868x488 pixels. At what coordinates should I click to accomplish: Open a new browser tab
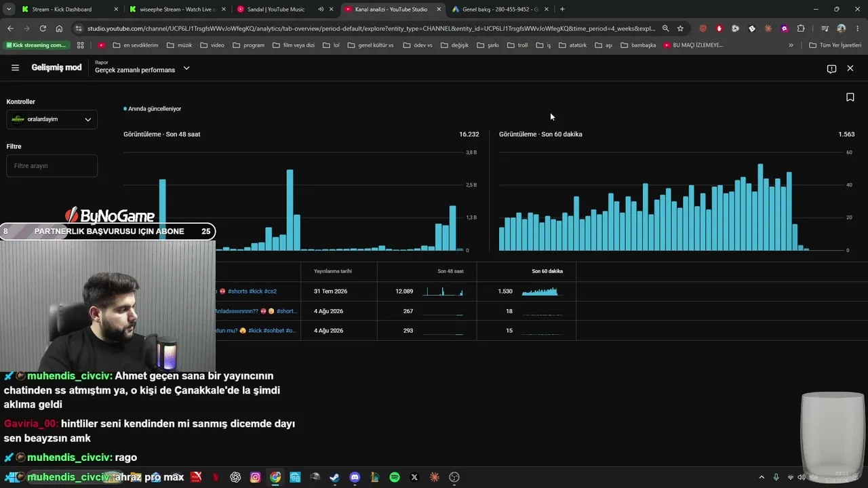(x=562, y=9)
